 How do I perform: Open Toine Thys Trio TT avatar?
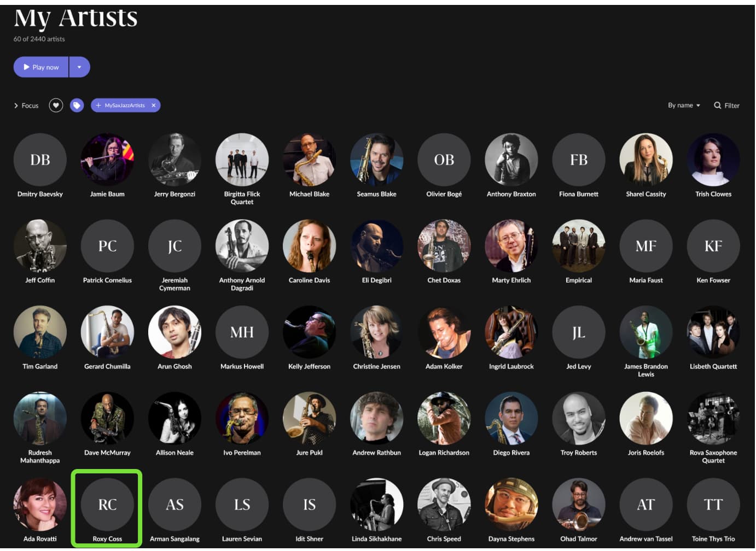[x=713, y=505]
